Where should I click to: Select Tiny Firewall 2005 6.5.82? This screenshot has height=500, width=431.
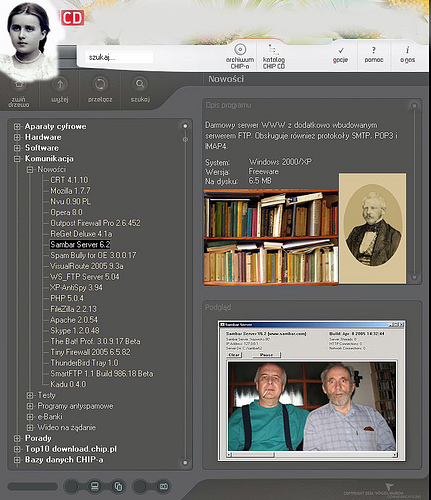[90, 352]
